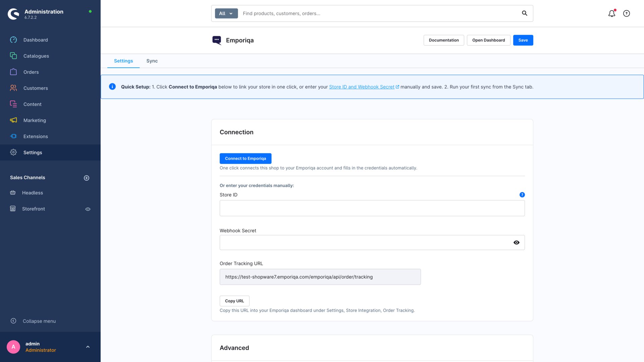The width and height of the screenshot is (644, 362).
Task: Click the Storefront shop icon
Action: pos(13,208)
